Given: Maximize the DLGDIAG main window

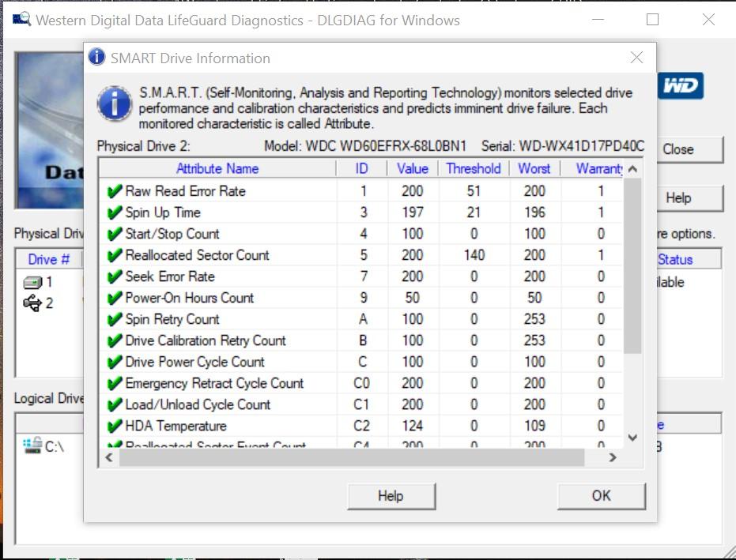Looking at the screenshot, I should 652,19.
